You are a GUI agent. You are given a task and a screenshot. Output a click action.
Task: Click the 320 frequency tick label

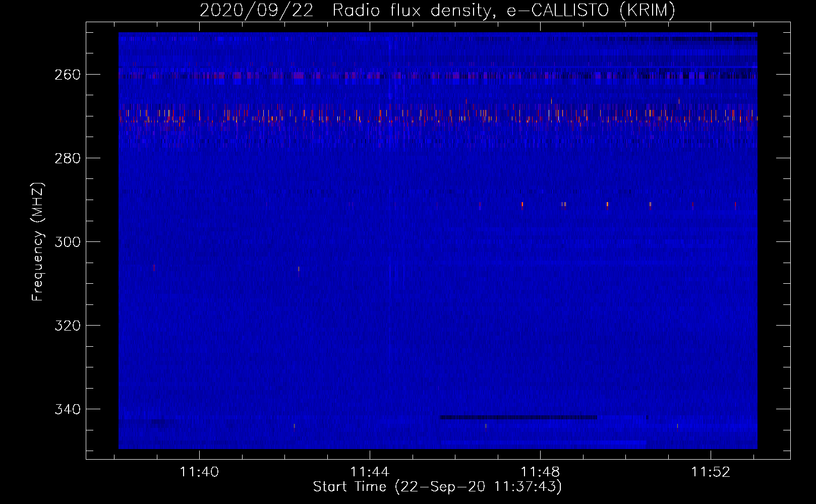click(x=67, y=326)
